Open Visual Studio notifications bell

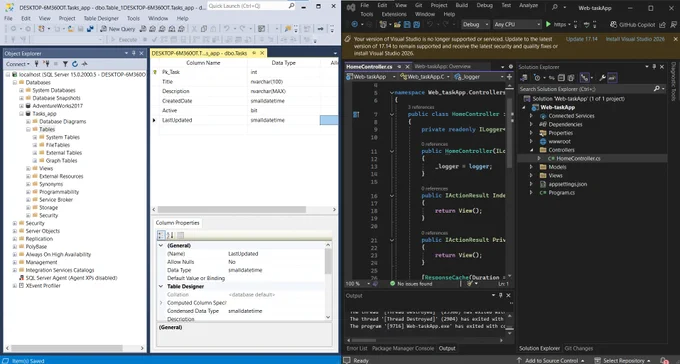664,360
